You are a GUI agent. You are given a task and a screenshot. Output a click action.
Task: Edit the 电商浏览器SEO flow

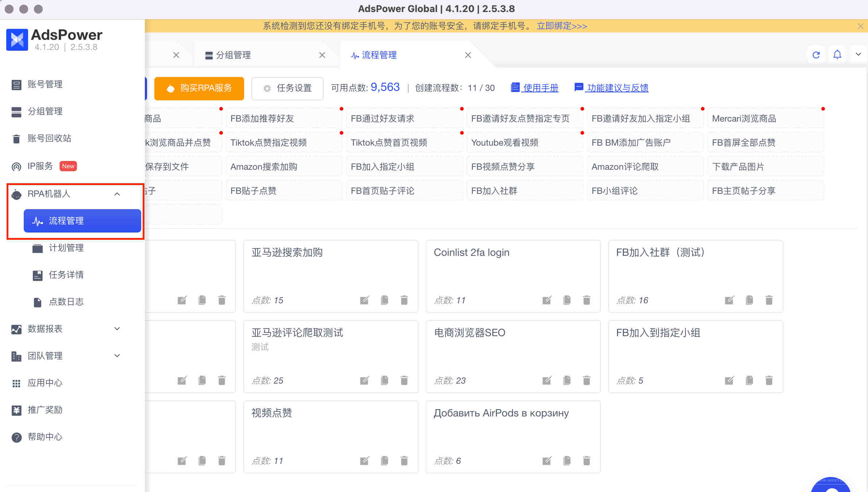click(547, 380)
